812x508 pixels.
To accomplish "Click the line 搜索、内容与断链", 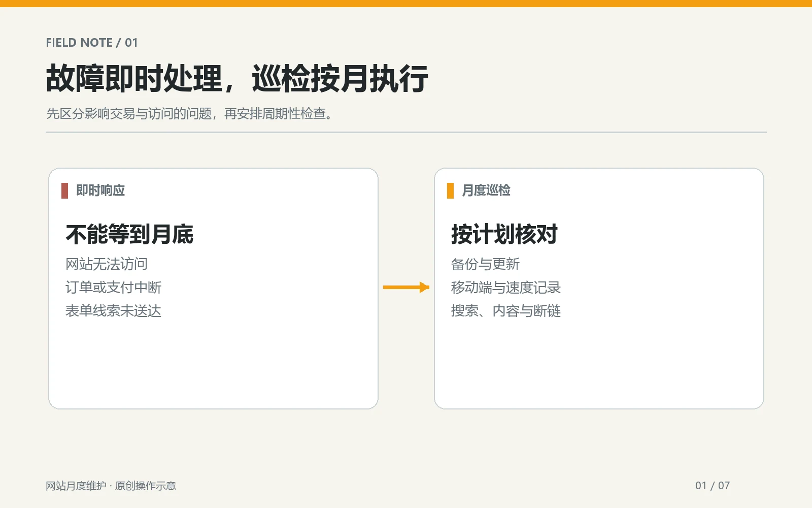I will pos(506,311).
